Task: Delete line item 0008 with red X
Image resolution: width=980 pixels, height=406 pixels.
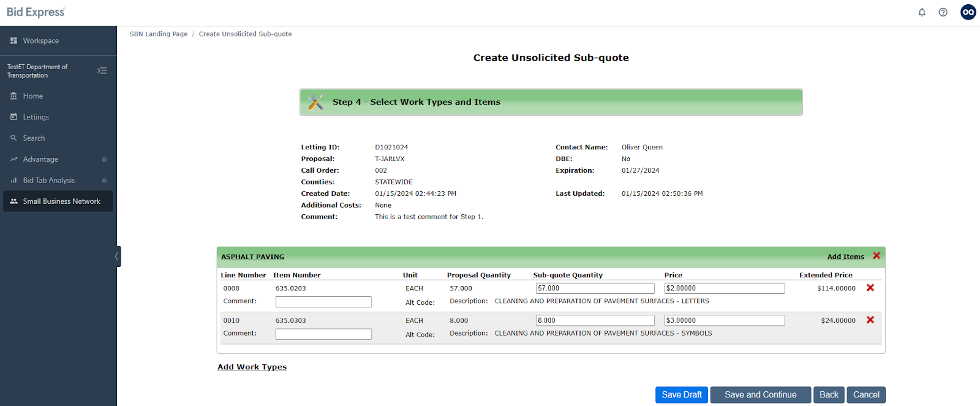Action: [x=870, y=288]
